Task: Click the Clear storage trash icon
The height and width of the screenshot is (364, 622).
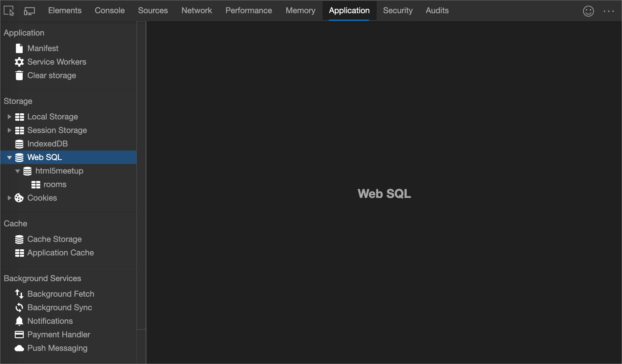Action: coord(19,75)
